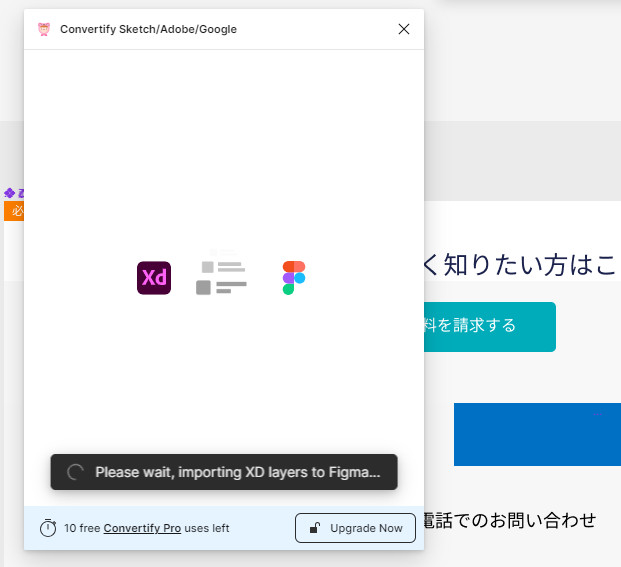621x567 pixels.
Task: Click the 知りたい方は heading text on canvas
Action: (521, 264)
